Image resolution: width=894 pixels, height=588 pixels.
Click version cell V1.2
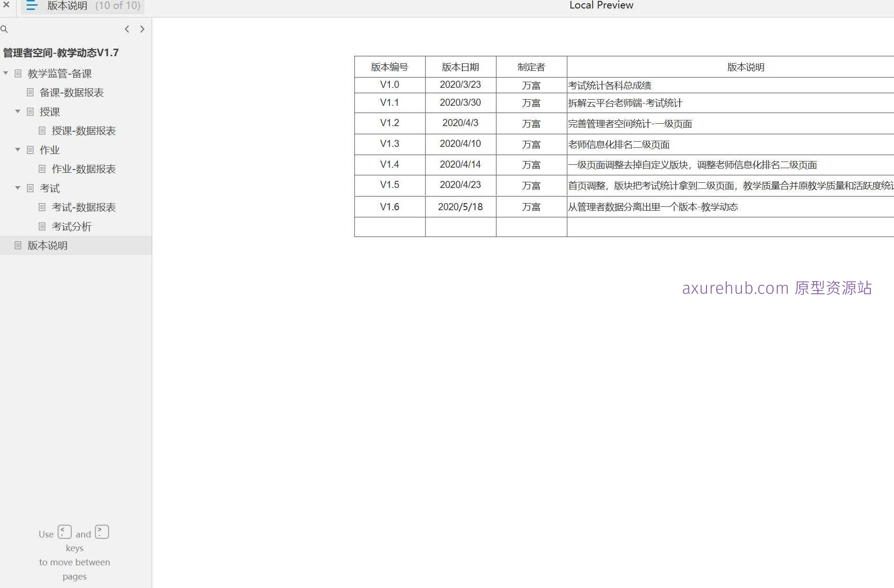390,123
